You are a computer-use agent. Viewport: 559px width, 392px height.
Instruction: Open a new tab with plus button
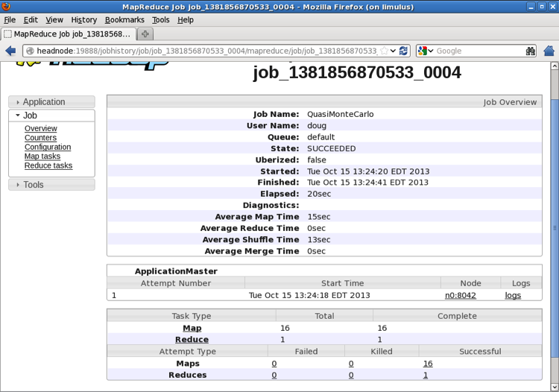[x=145, y=34]
